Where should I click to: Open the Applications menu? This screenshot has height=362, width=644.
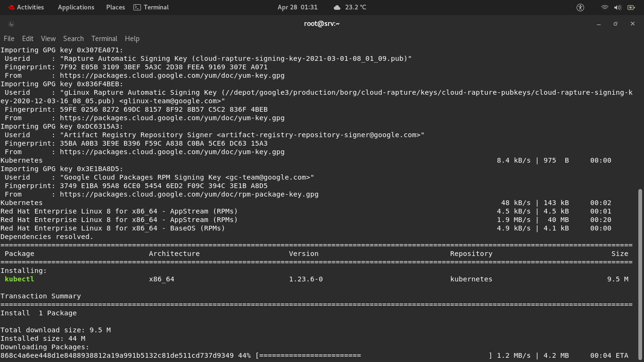pyautogui.click(x=76, y=7)
